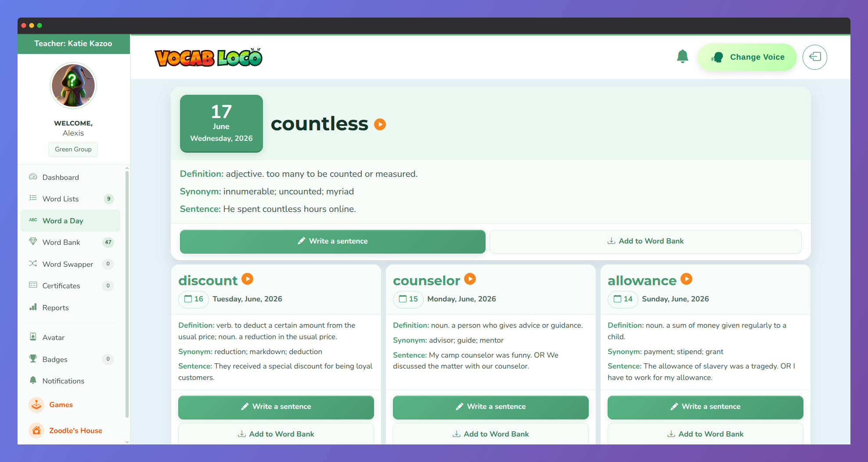The width and height of the screenshot is (868, 462).
Task: Click the Dashboard gauge icon
Action: point(33,177)
